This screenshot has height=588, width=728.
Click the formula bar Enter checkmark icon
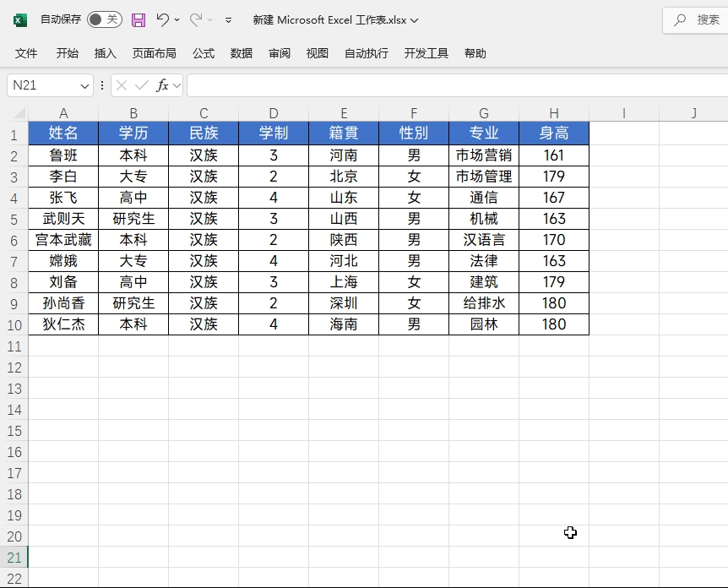point(141,85)
